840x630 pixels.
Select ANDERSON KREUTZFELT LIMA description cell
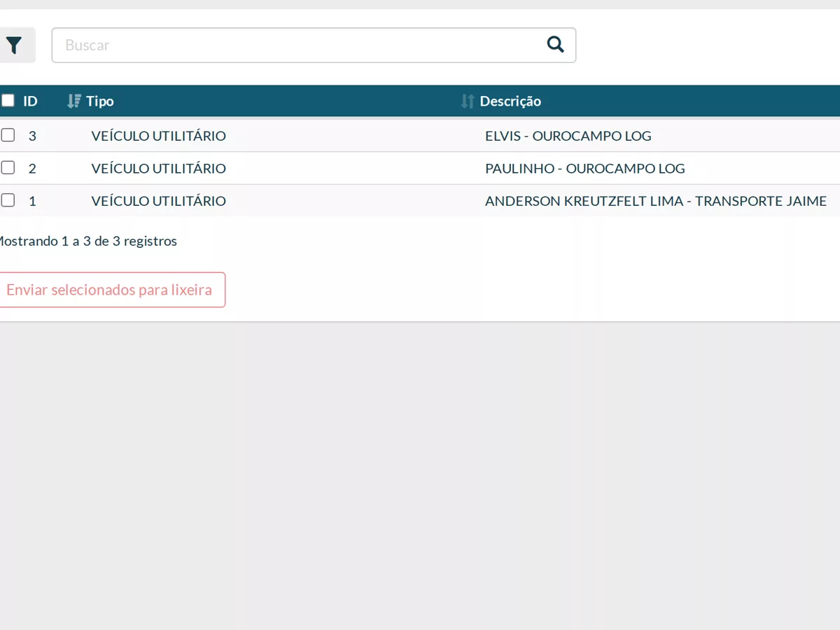pos(656,201)
